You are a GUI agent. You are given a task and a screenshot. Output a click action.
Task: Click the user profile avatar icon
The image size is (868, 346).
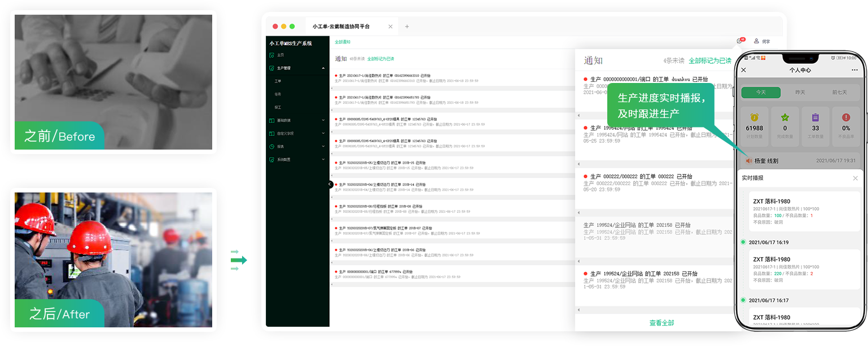(756, 41)
